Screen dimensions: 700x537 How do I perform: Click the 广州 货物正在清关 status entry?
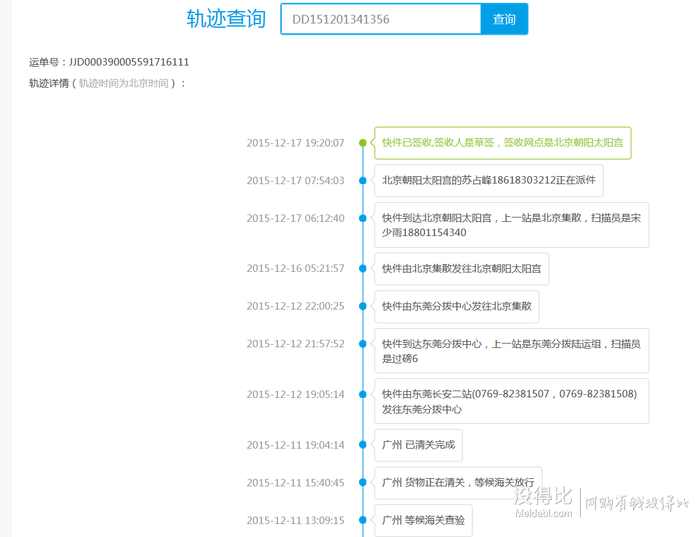pyautogui.click(x=458, y=483)
